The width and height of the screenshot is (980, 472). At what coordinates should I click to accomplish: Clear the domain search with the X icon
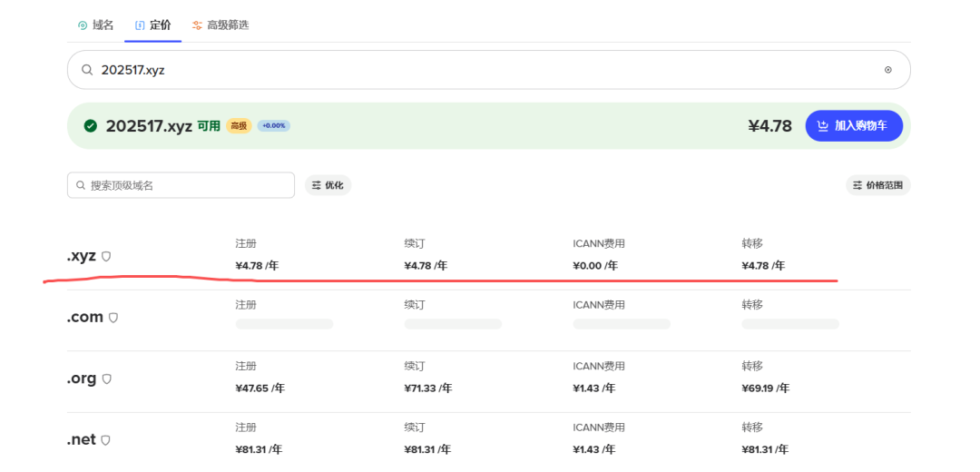pyautogui.click(x=887, y=70)
